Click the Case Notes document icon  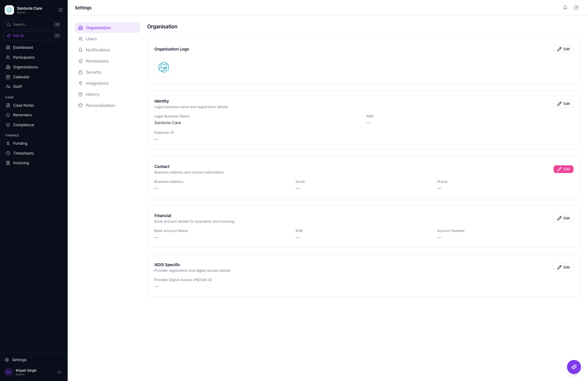tap(8, 105)
